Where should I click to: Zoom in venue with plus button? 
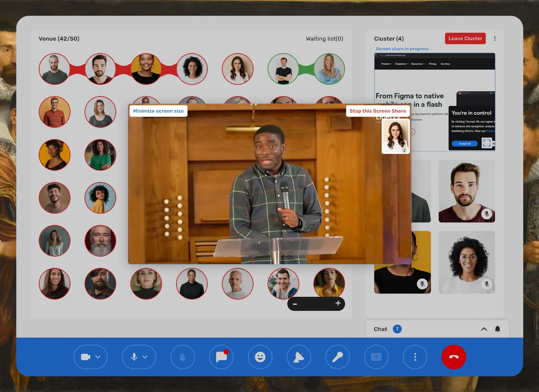[338, 303]
